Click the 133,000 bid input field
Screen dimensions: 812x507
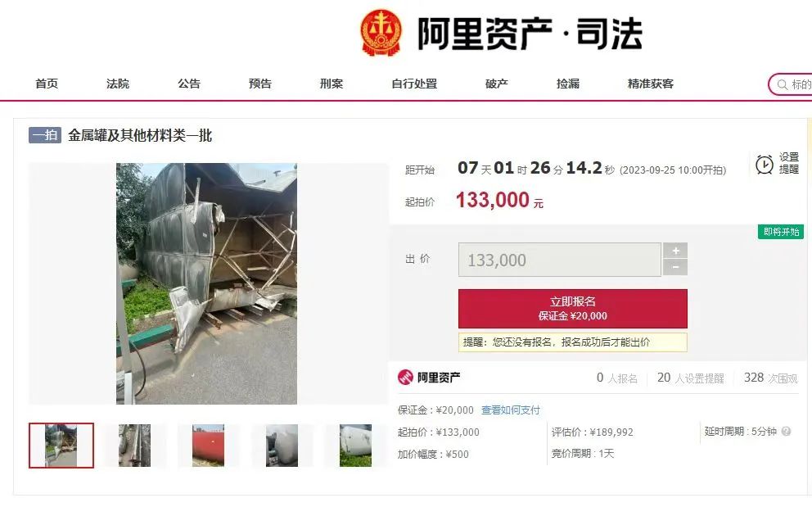560,260
